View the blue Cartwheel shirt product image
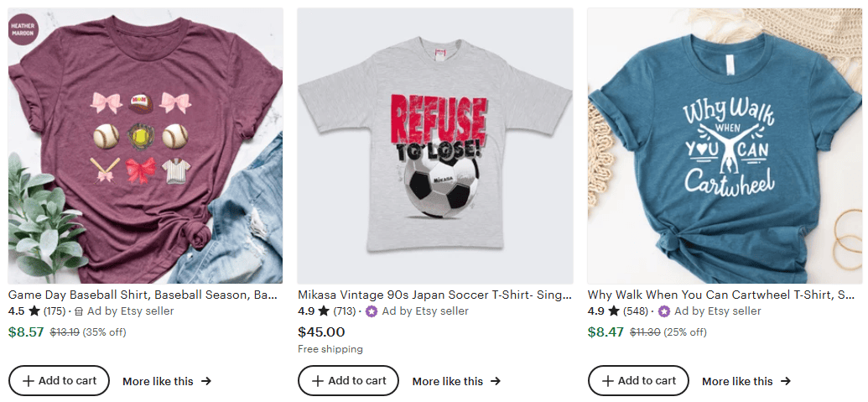 click(725, 146)
